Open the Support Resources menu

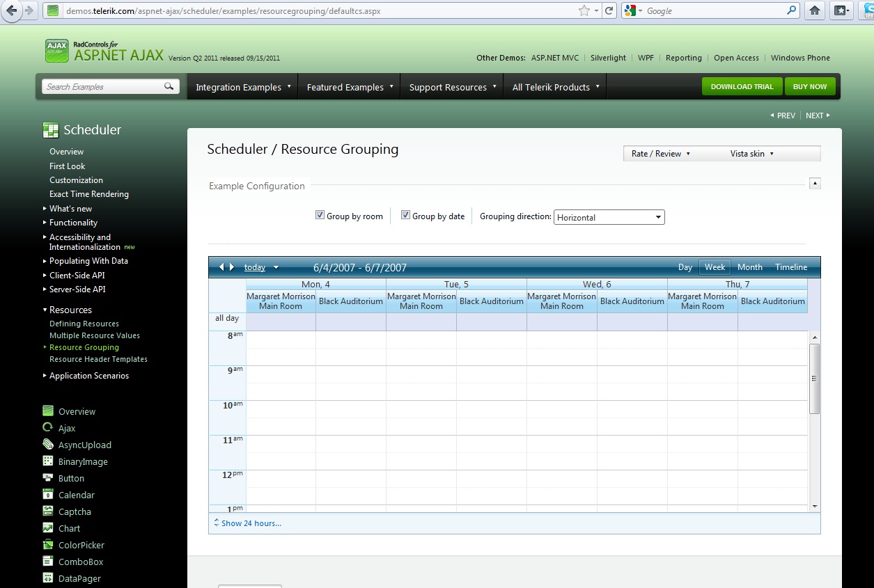[x=452, y=87]
